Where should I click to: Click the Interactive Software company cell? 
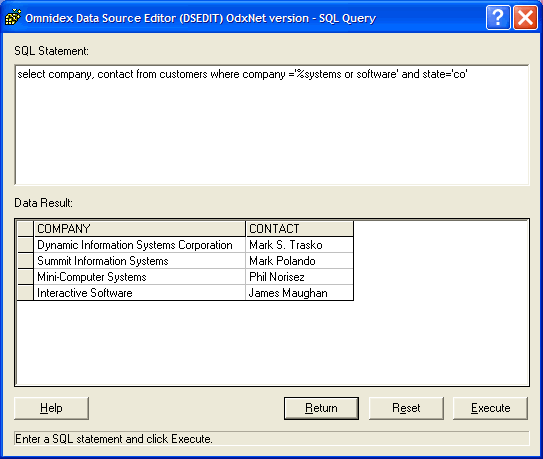pos(140,293)
